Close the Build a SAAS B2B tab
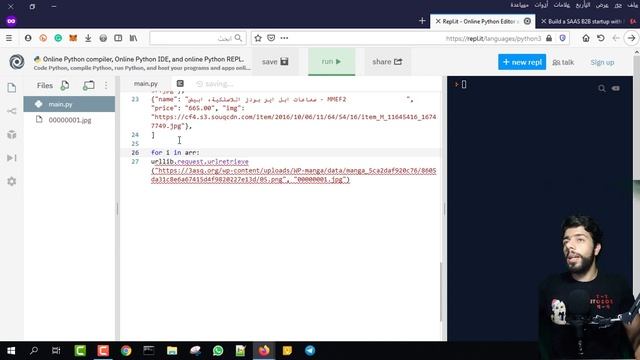This screenshot has width=640, height=360. pyautogui.click(x=544, y=21)
